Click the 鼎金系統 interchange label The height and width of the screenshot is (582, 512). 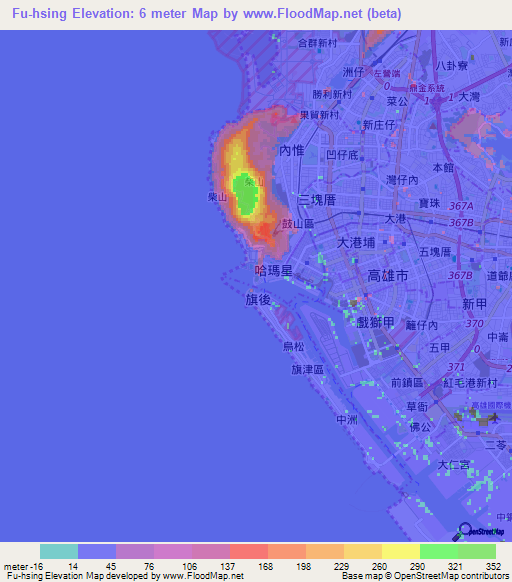point(427,88)
